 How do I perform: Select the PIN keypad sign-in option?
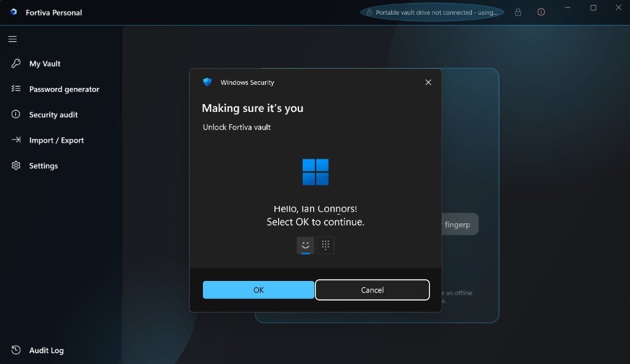tap(325, 245)
